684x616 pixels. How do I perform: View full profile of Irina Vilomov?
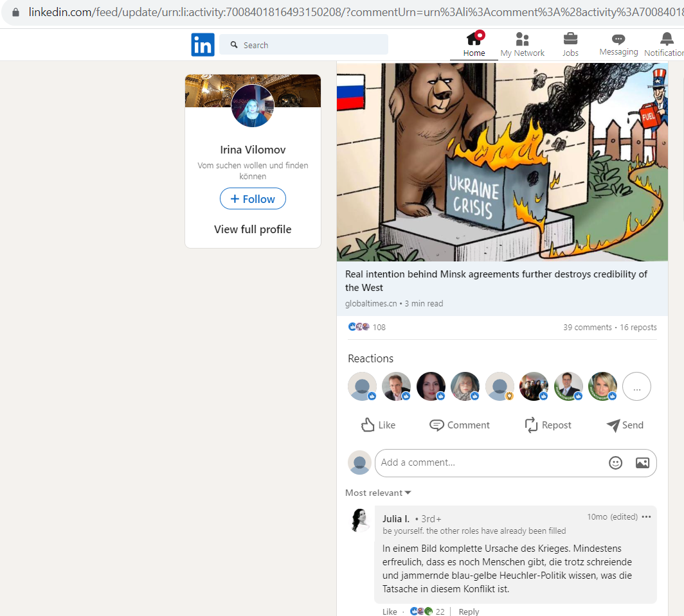pos(253,229)
